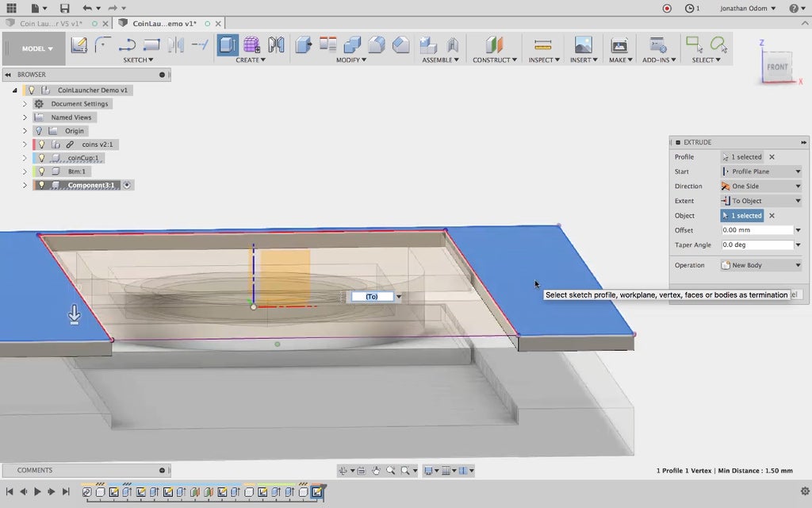Click the Insert image icon
The image size is (812, 508).
click(583, 44)
